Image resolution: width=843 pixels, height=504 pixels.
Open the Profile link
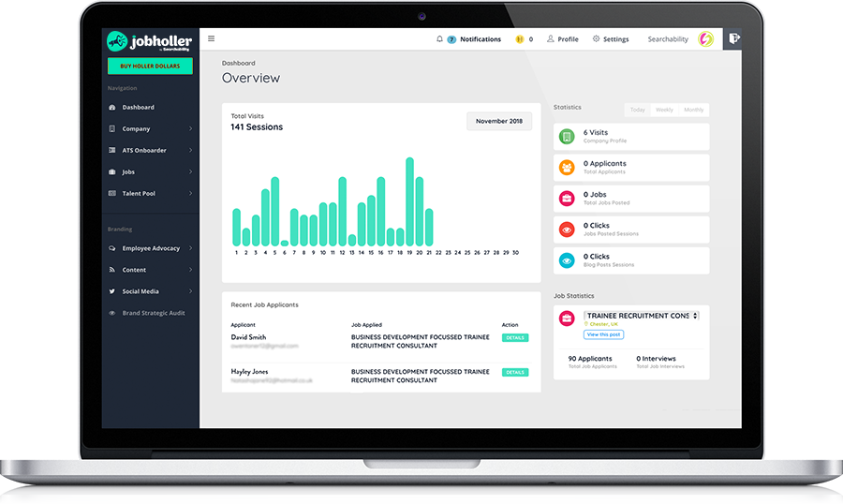click(x=568, y=39)
